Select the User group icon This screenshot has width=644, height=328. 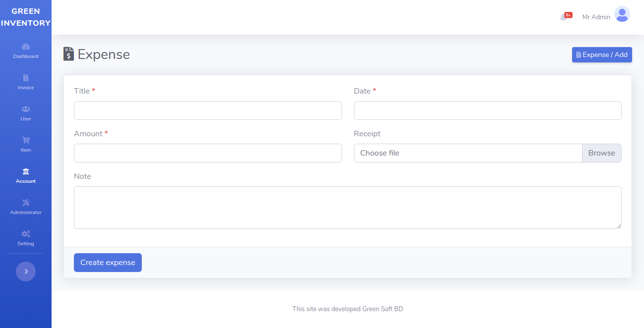tap(26, 109)
